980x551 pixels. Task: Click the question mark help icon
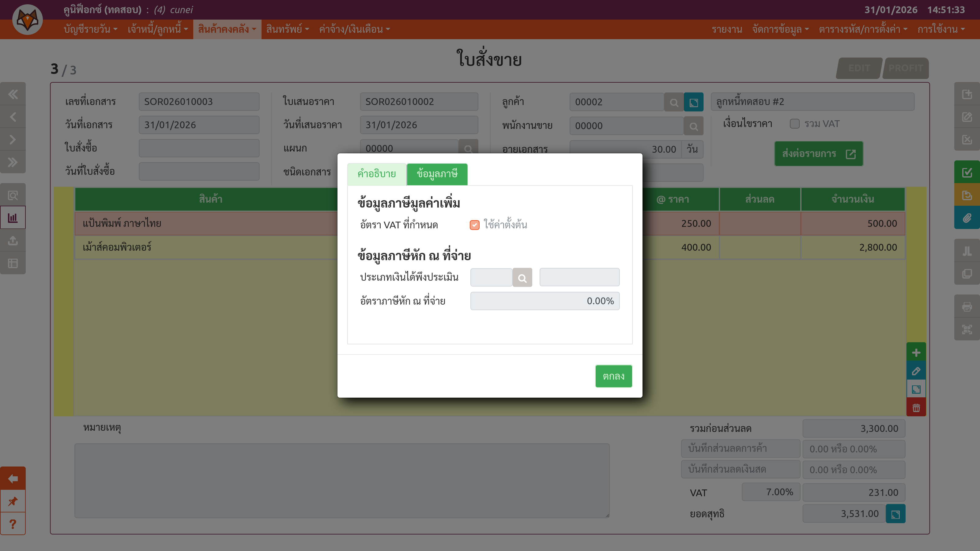[13, 524]
